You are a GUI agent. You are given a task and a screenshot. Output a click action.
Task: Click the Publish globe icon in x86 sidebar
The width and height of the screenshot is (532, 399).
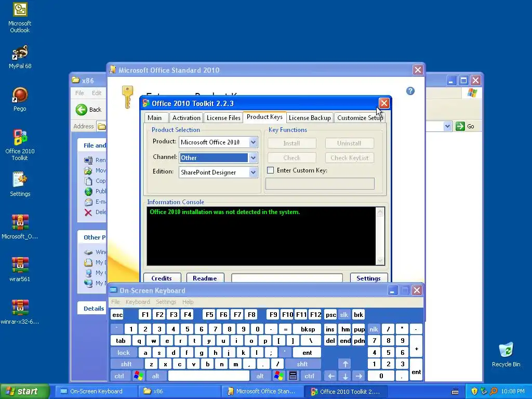tap(88, 191)
